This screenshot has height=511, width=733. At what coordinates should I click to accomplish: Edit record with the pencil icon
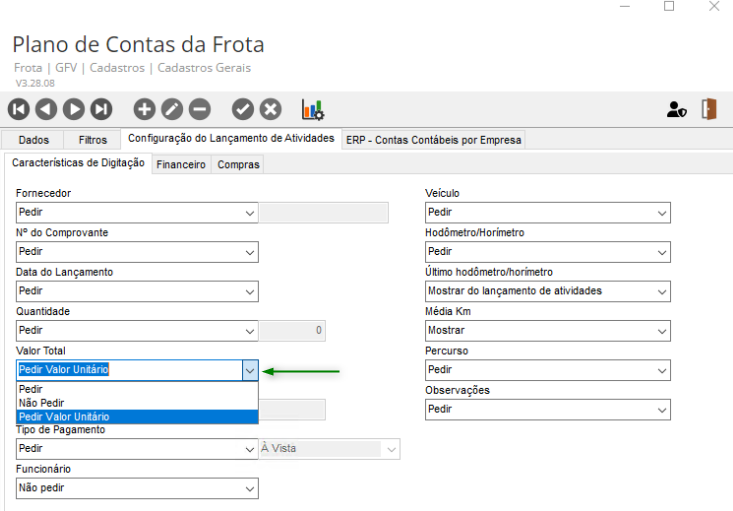(172, 109)
